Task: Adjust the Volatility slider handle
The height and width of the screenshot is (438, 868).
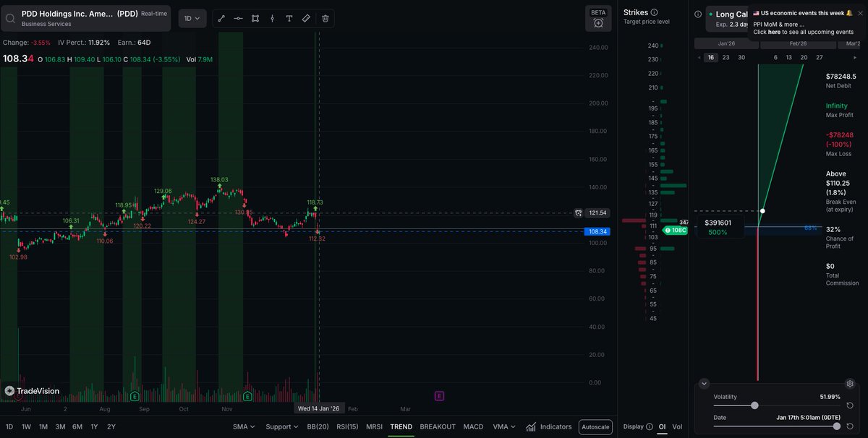Action: click(x=755, y=405)
